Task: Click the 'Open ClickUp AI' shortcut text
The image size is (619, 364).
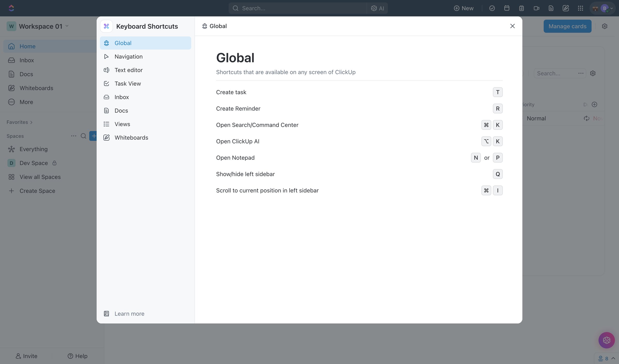Action: pyautogui.click(x=238, y=141)
